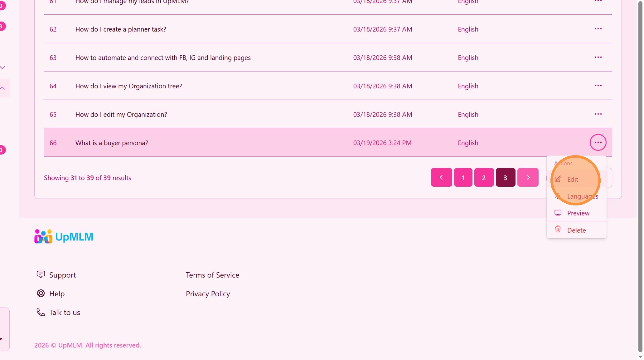The height and width of the screenshot is (360, 644).
Task: Select Preview in the actions menu
Action: (578, 213)
